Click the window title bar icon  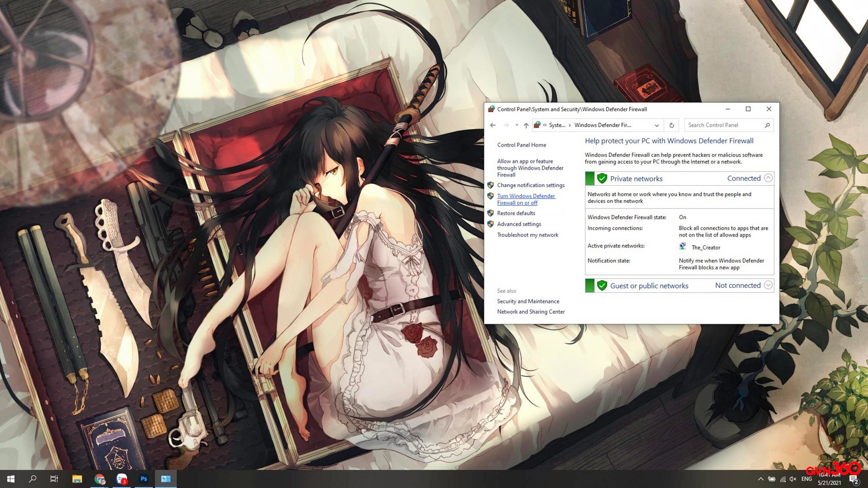491,109
